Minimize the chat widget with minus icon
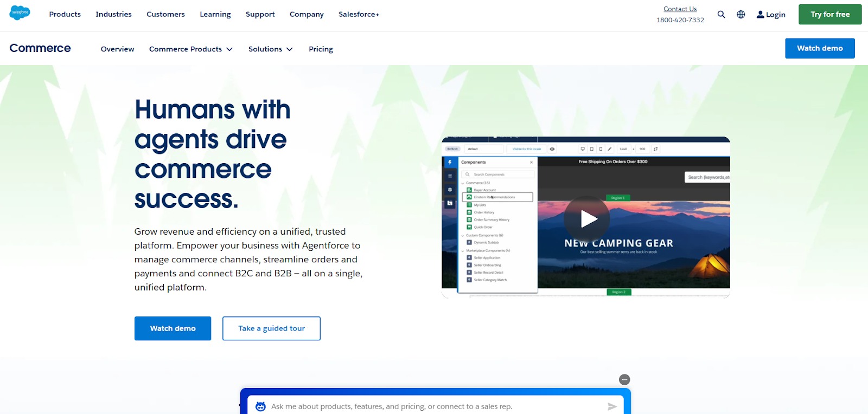 pyautogui.click(x=624, y=380)
